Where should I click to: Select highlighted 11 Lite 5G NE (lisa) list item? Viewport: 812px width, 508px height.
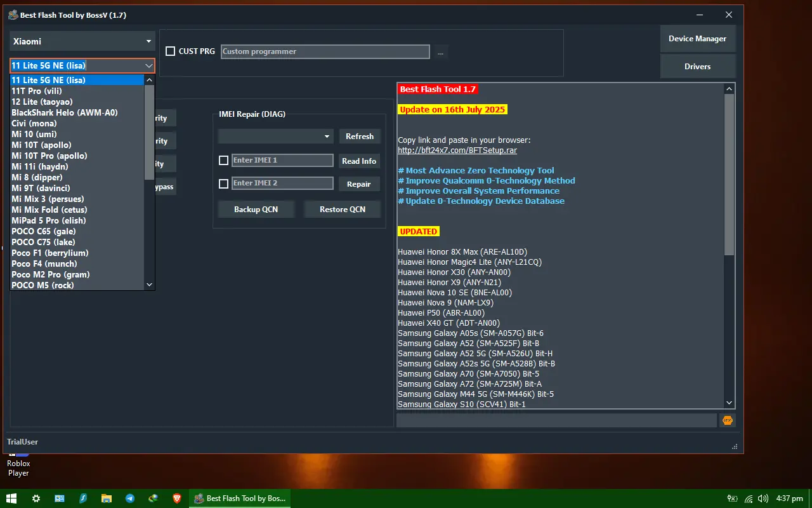pos(77,80)
